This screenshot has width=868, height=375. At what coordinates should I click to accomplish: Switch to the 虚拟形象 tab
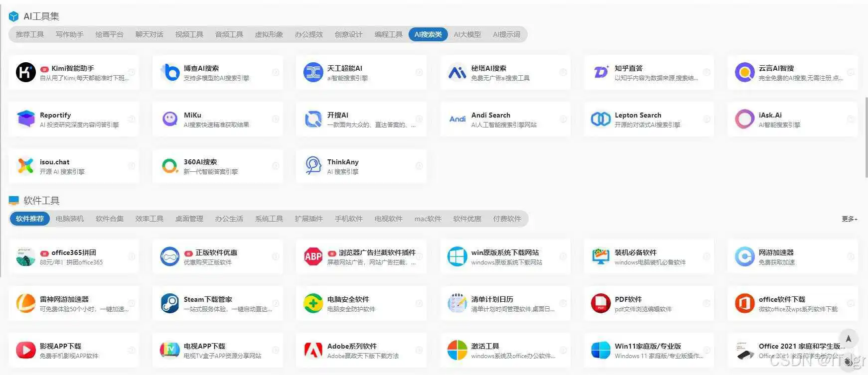(x=269, y=34)
